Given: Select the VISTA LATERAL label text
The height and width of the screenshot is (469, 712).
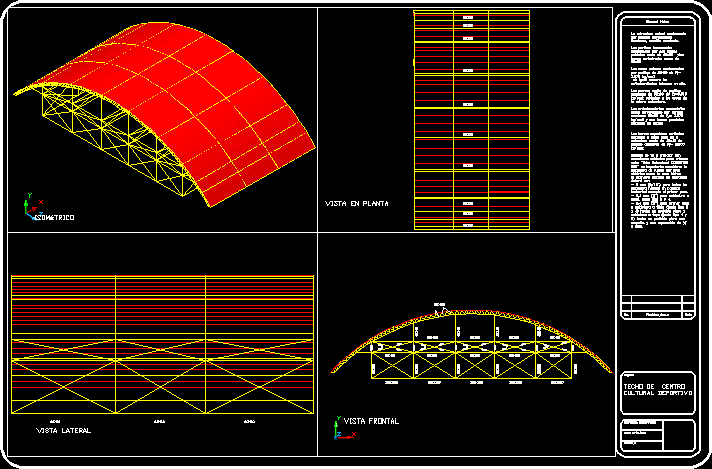Looking at the screenshot, I should coord(63,431).
